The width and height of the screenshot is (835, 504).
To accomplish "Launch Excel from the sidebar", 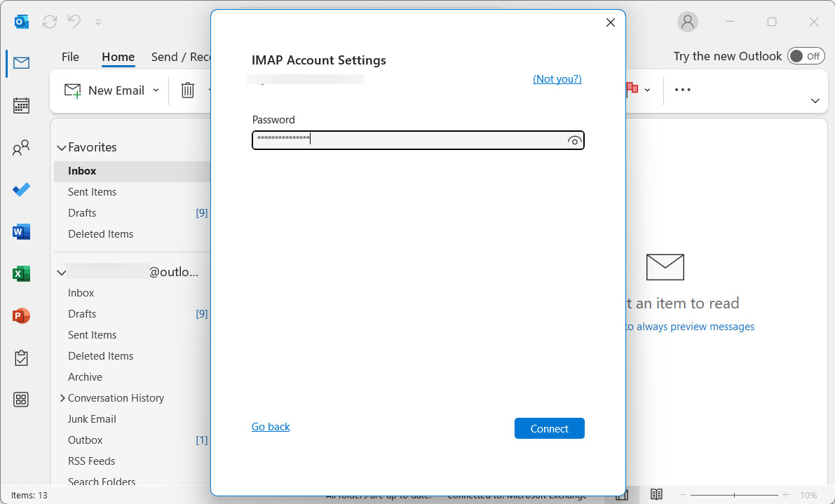I will point(21,273).
